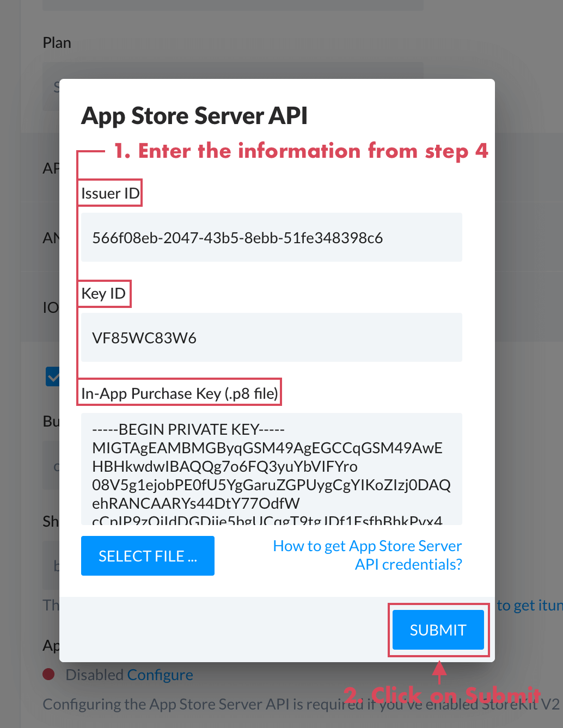This screenshot has height=728, width=563.
Task: Click the Issuer ID label
Action: pyautogui.click(x=110, y=193)
